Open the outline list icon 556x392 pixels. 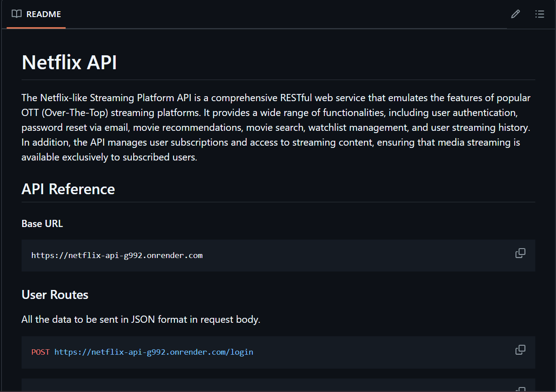tap(540, 14)
